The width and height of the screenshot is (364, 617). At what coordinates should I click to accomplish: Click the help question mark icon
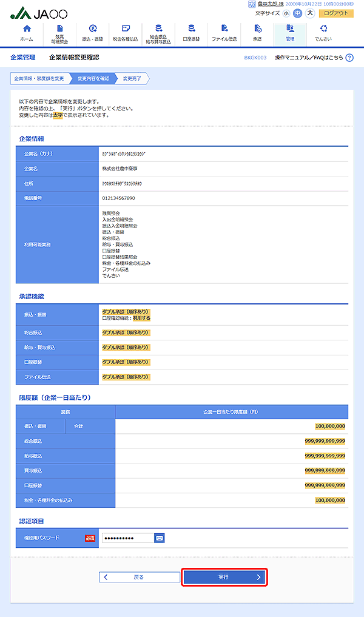click(x=349, y=58)
